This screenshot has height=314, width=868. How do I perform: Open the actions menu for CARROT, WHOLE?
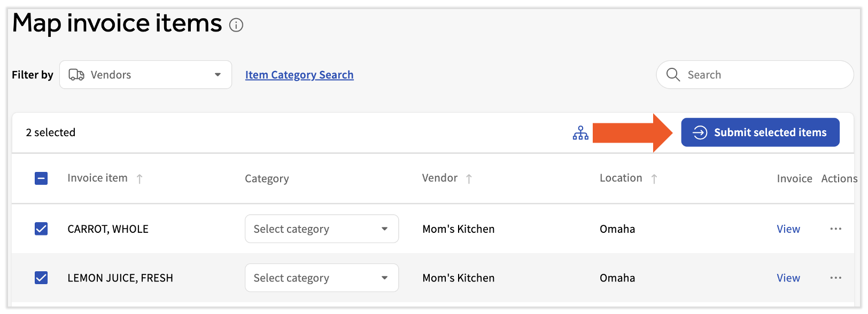[x=836, y=229]
